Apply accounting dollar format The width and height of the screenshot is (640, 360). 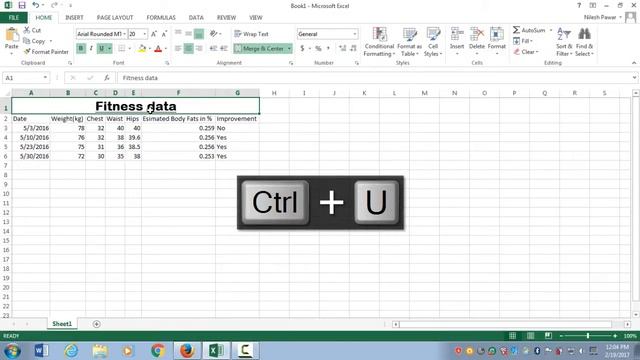click(302, 49)
